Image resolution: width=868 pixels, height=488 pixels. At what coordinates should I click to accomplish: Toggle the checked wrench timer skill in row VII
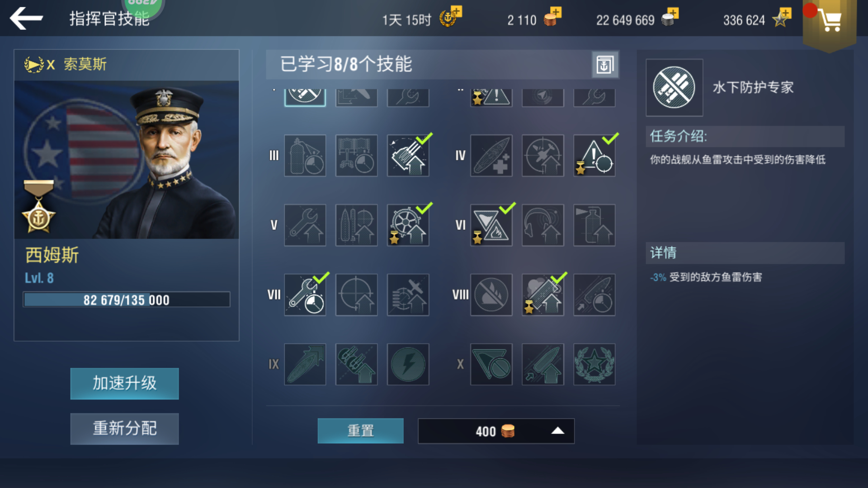(x=305, y=295)
